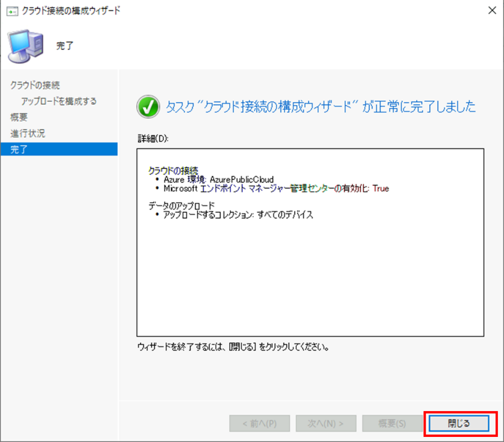Image resolution: width=504 pixels, height=442 pixels.
Task: Select クラウドの接続 step in sidebar
Action: (x=35, y=85)
